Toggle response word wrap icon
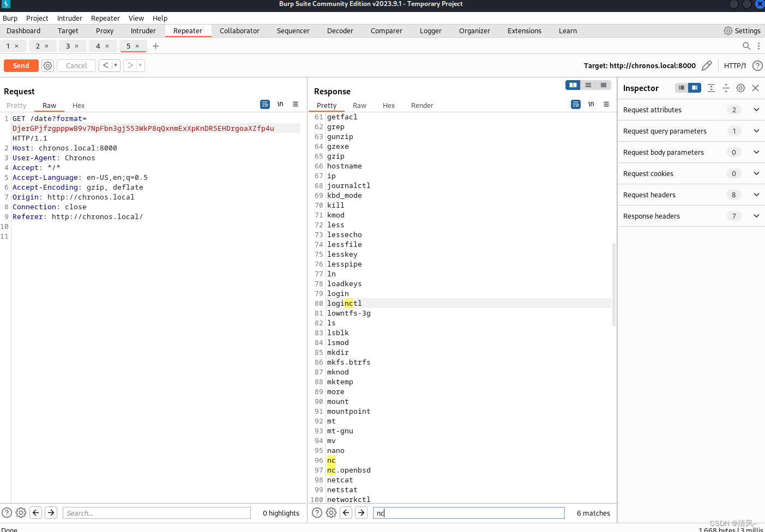Viewport: 765px width, 532px height. click(x=576, y=104)
